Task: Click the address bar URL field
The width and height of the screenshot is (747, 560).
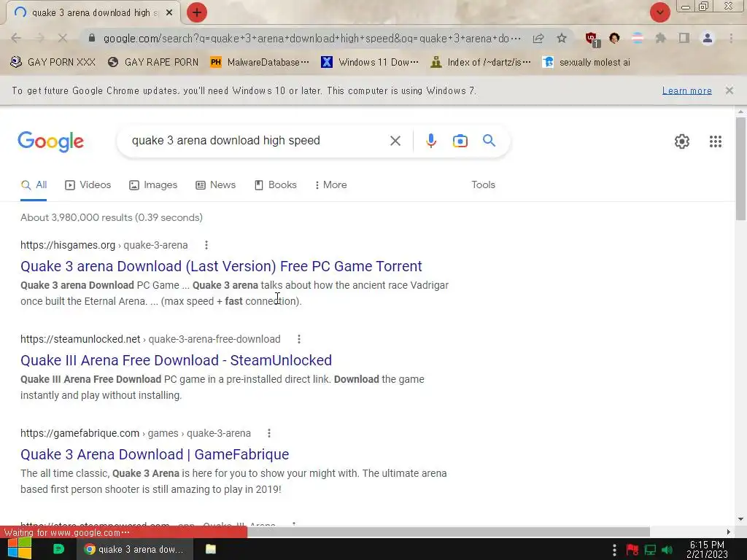Action: tap(312, 38)
